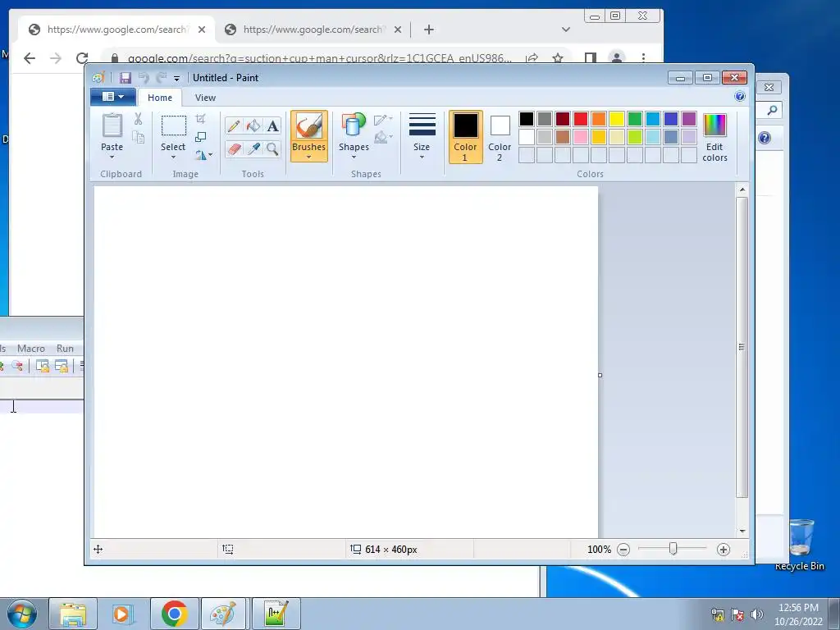
Task: Select the first Chrome Google search tab
Action: point(116,30)
